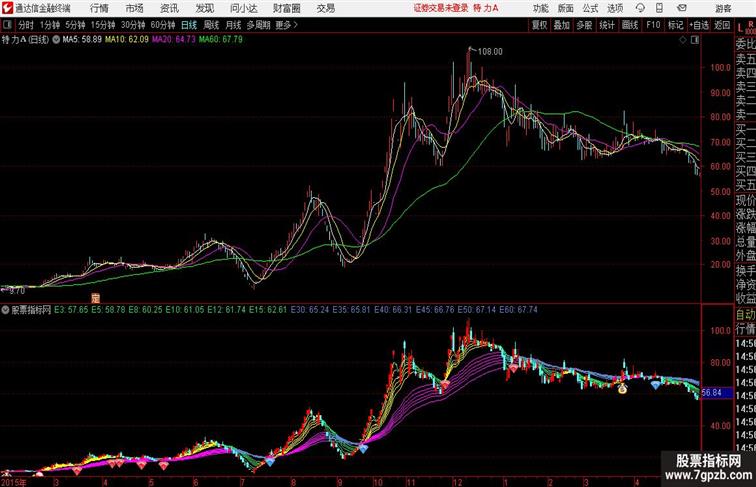Select the 周线 weekly chart tab
This screenshot has height=487, width=756.
pyautogui.click(x=211, y=25)
